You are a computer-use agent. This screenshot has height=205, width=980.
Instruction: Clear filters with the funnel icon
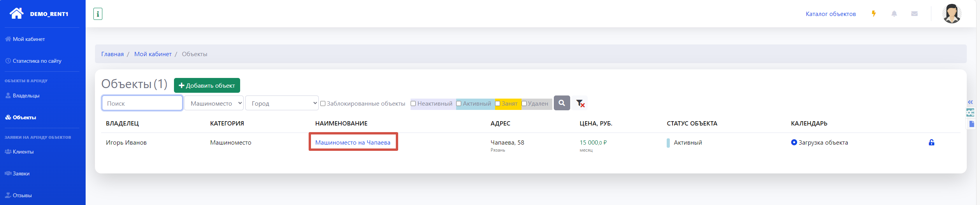tap(580, 103)
